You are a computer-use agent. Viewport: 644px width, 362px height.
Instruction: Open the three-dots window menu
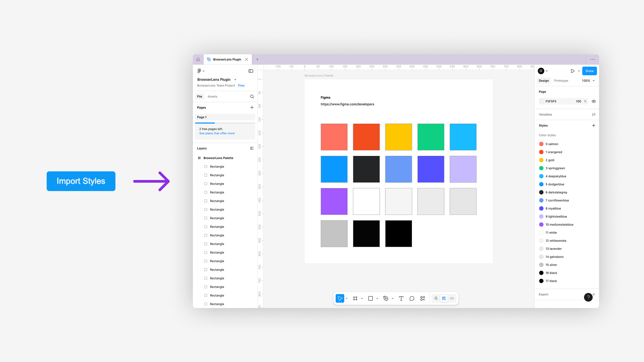[x=593, y=59]
